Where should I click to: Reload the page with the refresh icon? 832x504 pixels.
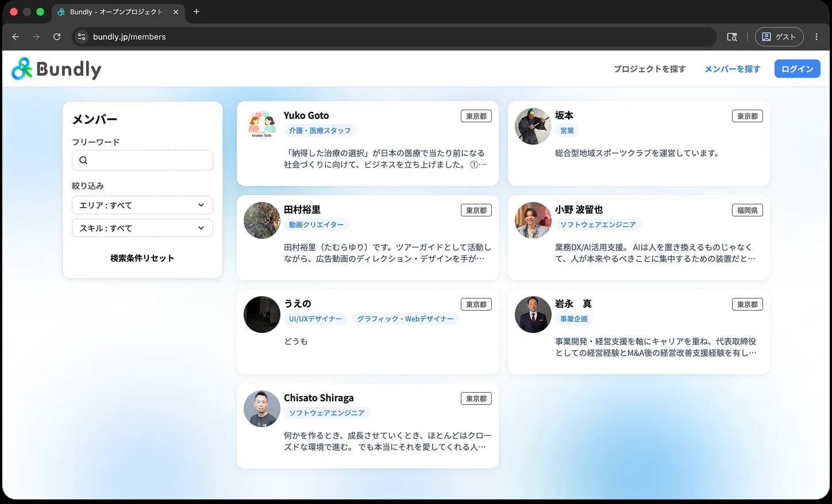[x=57, y=37]
